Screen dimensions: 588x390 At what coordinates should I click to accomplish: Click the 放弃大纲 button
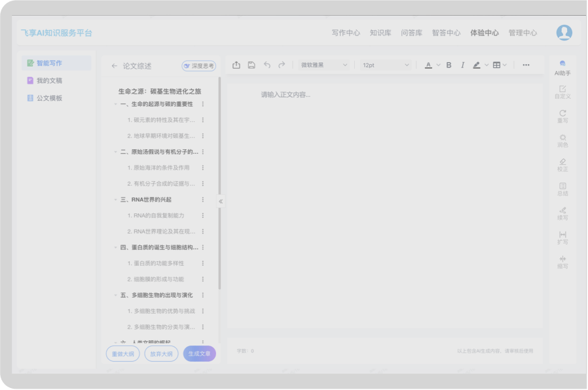pyautogui.click(x=161, y=354)
